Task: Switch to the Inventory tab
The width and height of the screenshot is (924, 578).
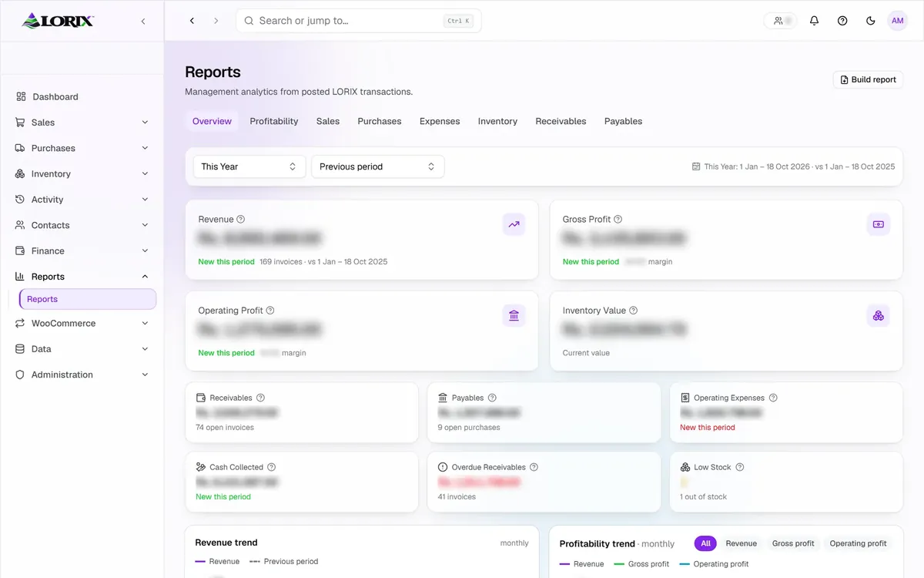Action: [497, 121]
